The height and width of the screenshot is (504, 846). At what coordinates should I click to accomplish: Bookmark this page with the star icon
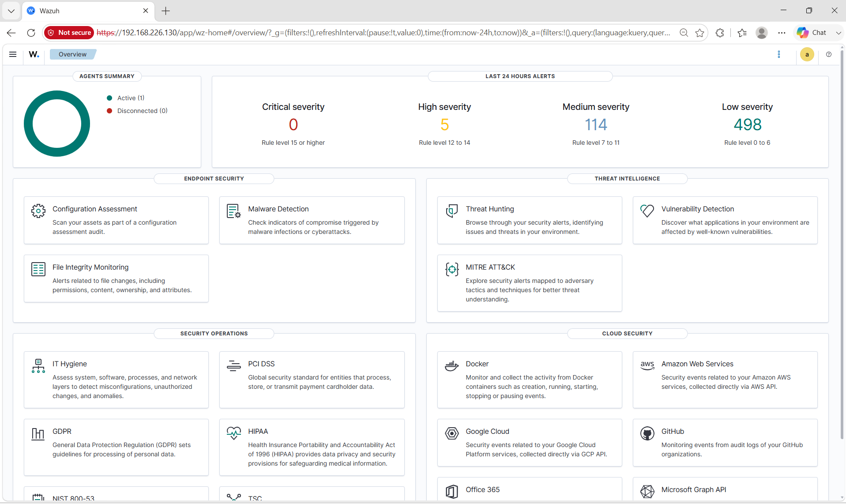pos(699,33)
